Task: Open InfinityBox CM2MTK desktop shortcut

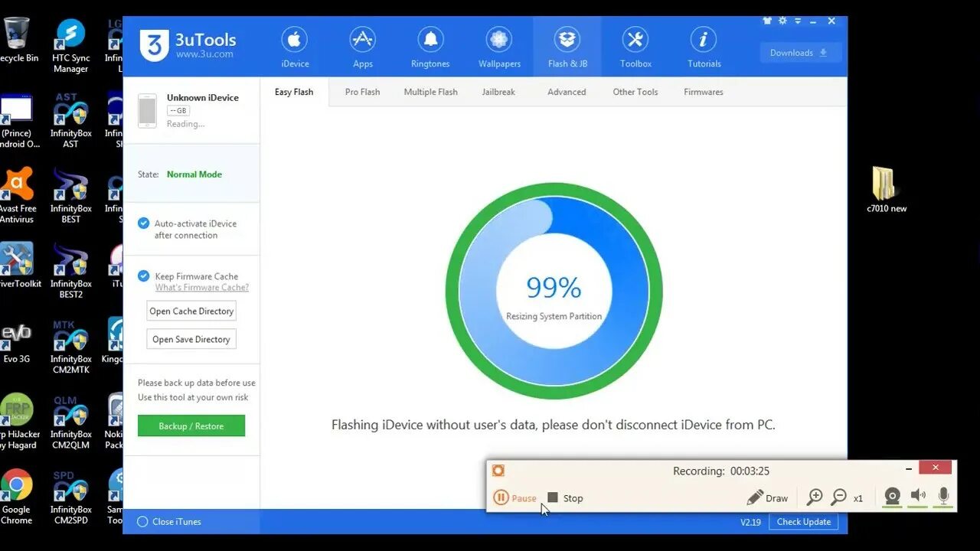Action: coord(70,346)
